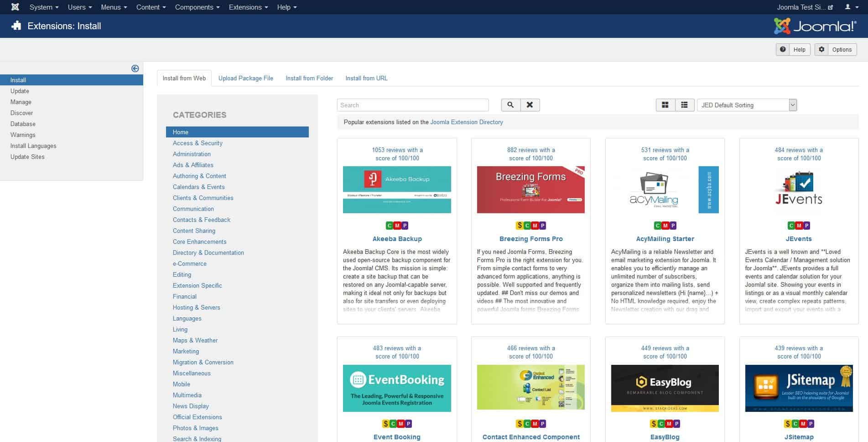This screenshot has height=442, width=868.
Task: Open Discover in the sidebar
Action: pos(22,113)
